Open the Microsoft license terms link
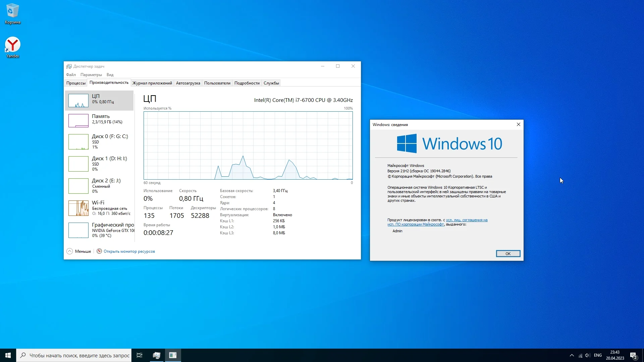The width and height of the screenshot is (644, 362). coord(466,220)
